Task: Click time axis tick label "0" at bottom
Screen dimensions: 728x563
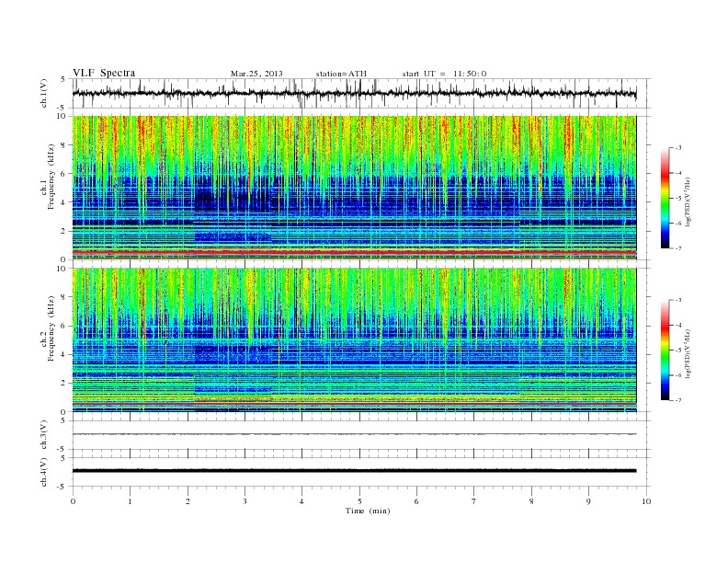Action: [x=73, y=501]
